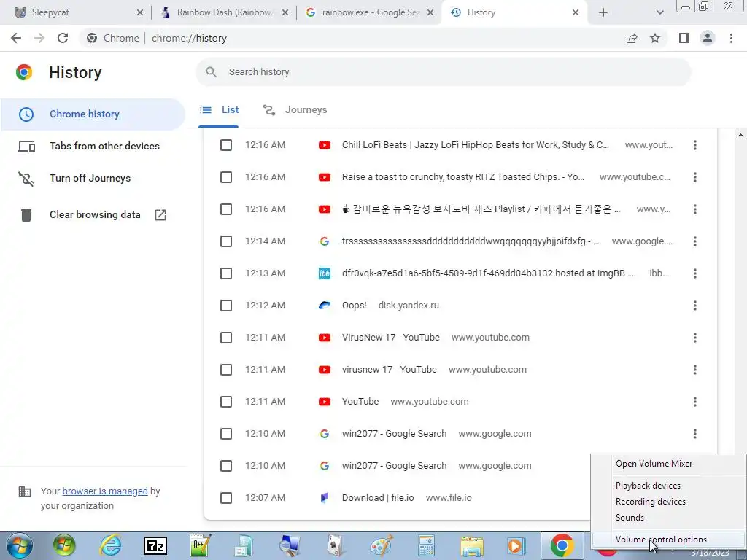This screenshot has height=560, width=747.
Task: Reload the history page
Action: pyautogui.click(x=63, y=38)
